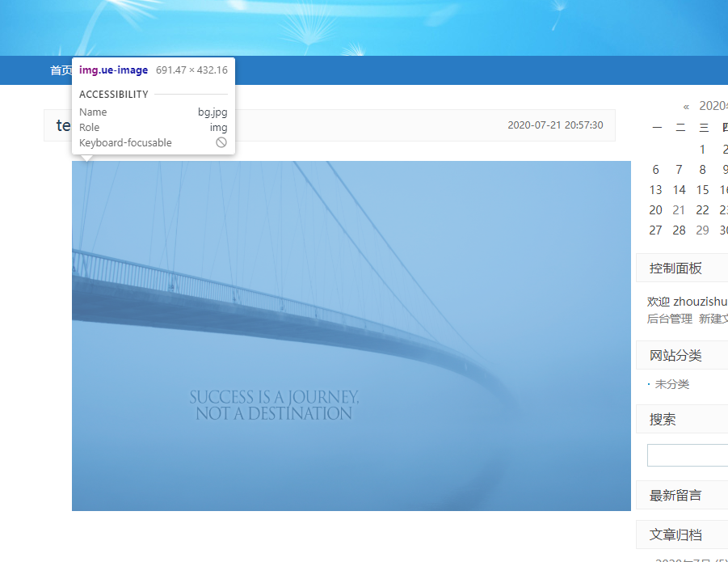Click the bridge image in the article

(x=351, y=336)
